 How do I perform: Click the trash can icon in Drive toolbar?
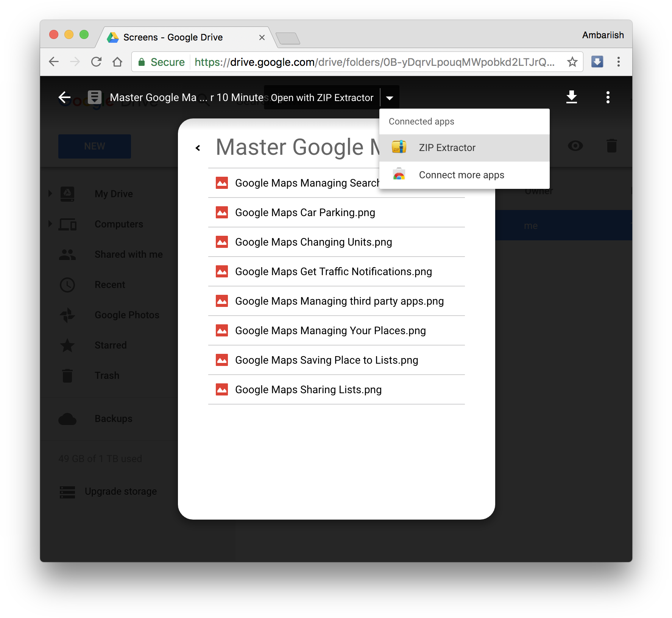611,146
